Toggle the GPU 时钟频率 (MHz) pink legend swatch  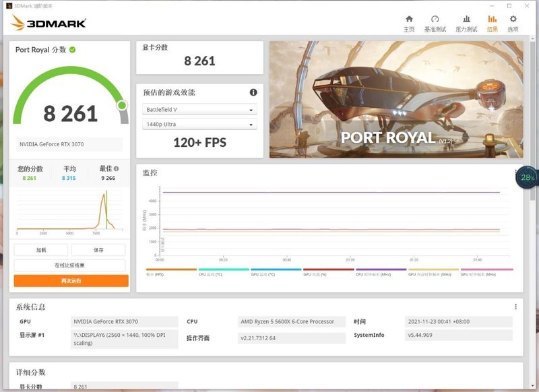pos(486,269)
